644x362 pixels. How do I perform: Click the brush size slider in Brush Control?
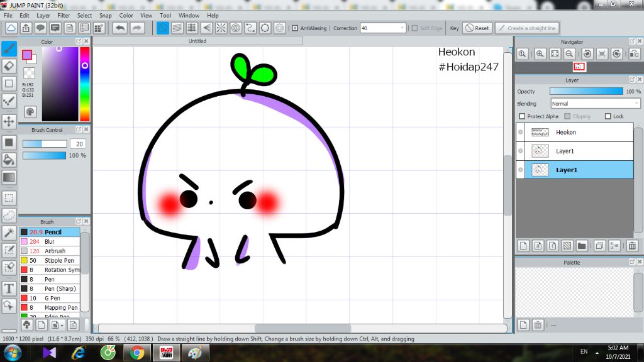coord(45,144)
